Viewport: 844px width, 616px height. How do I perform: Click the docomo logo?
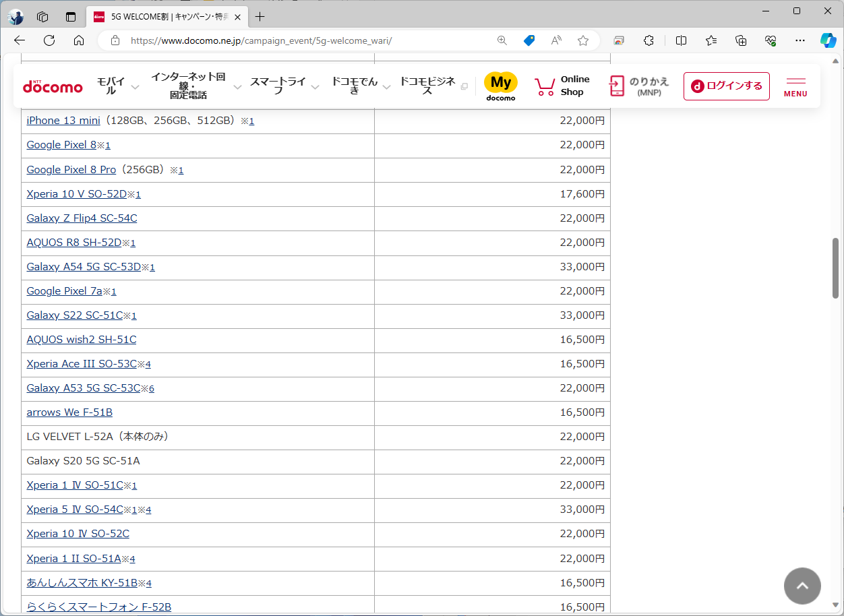coord(53,86)
